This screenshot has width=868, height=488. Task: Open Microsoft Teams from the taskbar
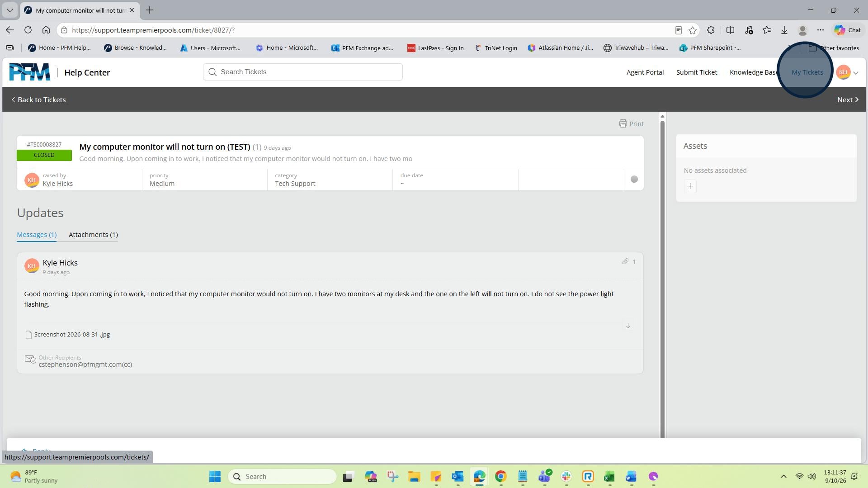point(544,476)
